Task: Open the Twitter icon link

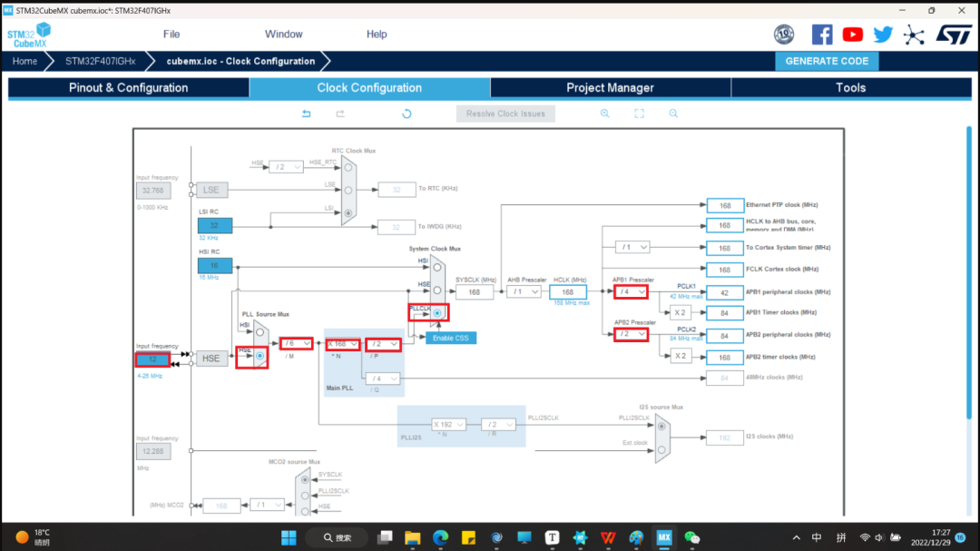Action: pyautogui.click(x=883, y=34)
